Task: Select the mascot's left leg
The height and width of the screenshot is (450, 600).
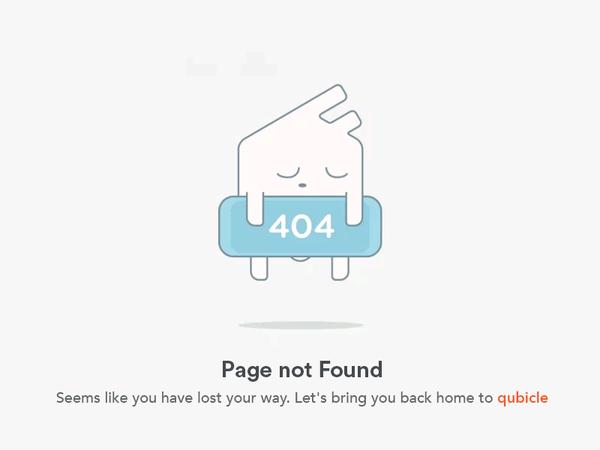Action: pyautogui.click(x=259, y=268)
